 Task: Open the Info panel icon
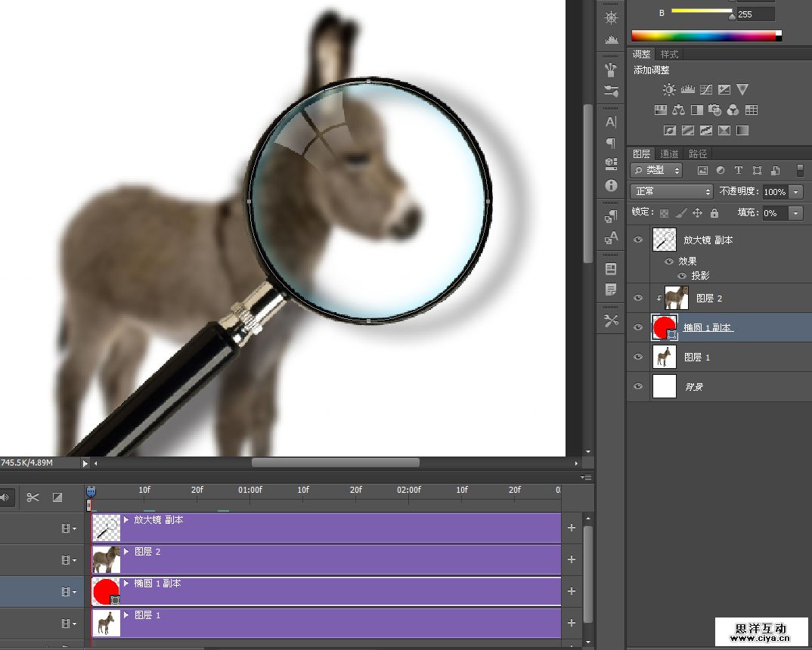pos(611,185)
